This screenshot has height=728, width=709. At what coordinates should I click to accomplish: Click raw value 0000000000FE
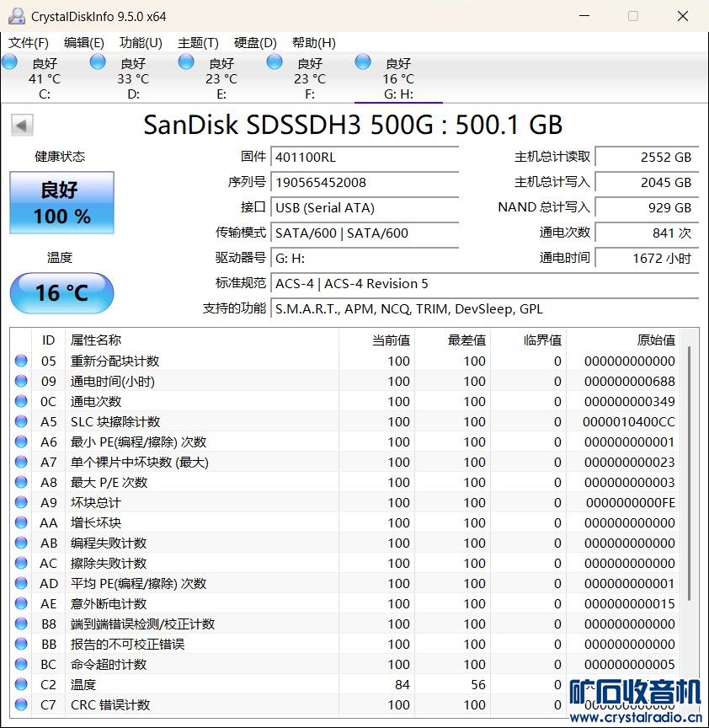pyautogui.click(x=631, y=502)
